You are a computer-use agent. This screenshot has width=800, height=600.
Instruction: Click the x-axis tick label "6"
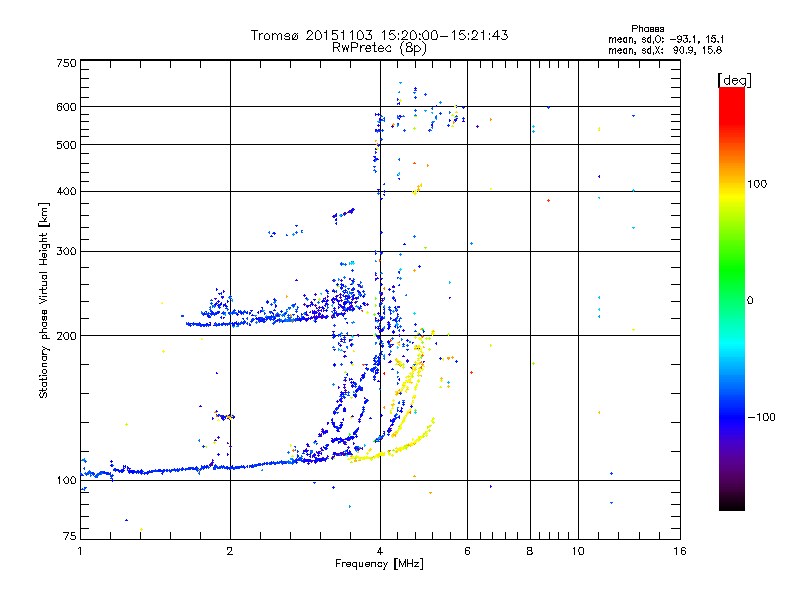pos(467,551)
